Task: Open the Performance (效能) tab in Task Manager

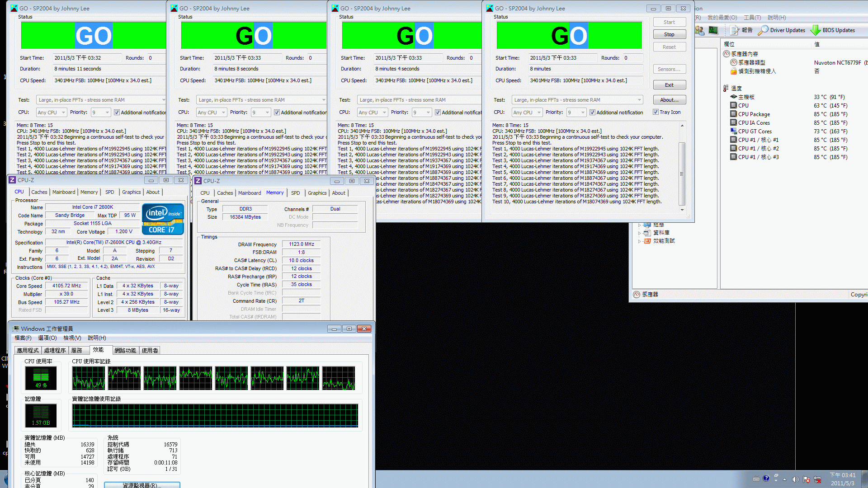Action: pos(98,350)
